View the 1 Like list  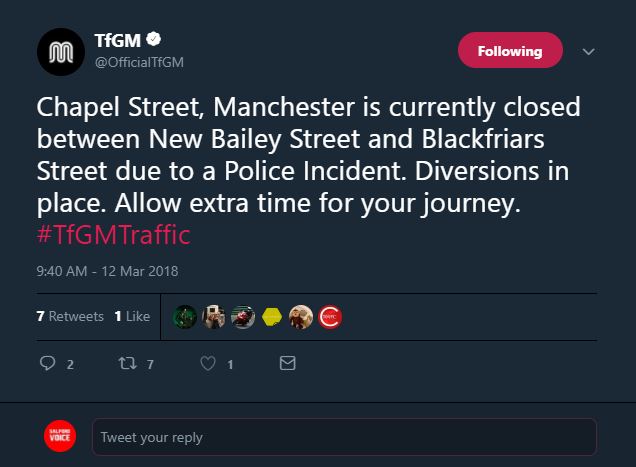click(x=132, y=316)
